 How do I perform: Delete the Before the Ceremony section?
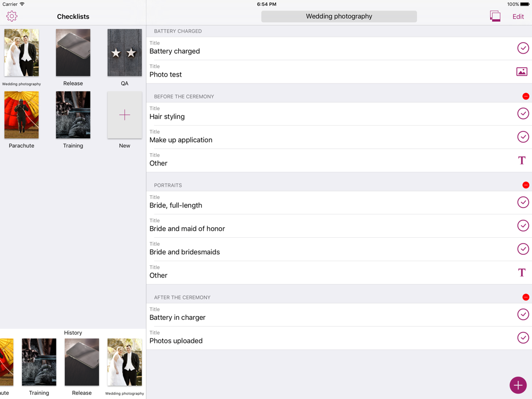526,96
